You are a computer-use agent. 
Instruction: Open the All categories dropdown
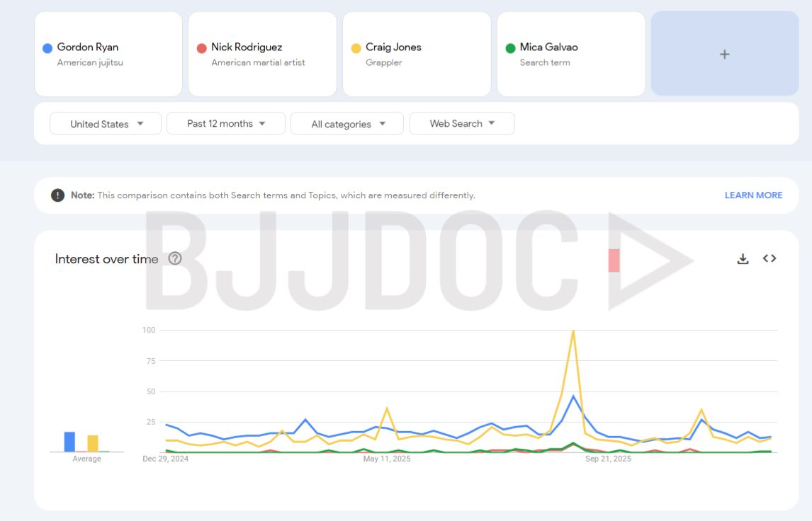347,124
